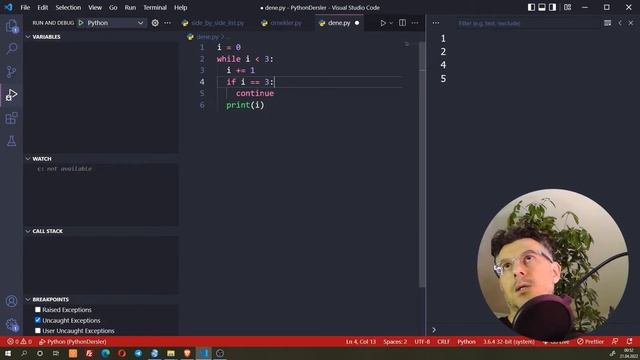Viewport: 640px width, 360px height.
Task: Enable User Uncaught Exceptions breakpoint
Action: point(38,331)
